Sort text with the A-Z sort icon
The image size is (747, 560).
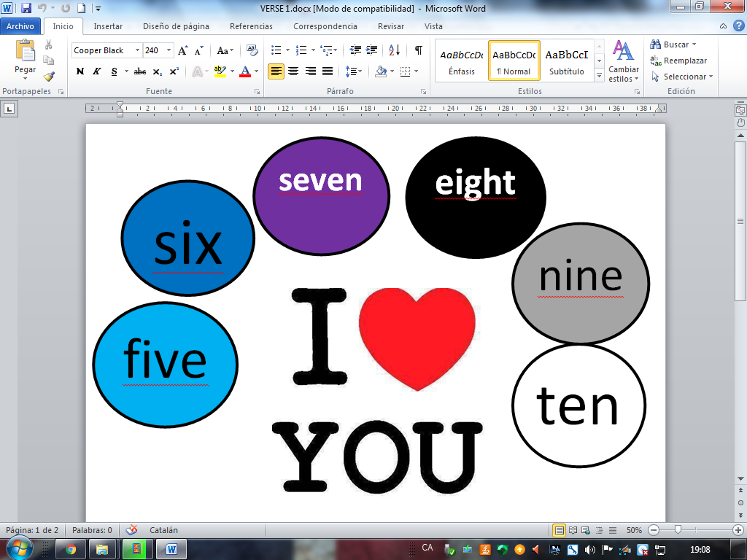[x=394, y=50]
